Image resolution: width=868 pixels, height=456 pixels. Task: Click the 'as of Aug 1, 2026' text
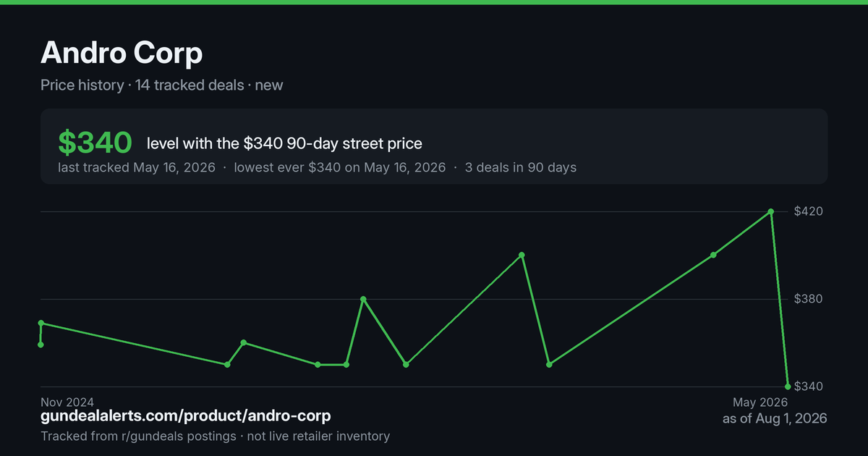(775, 418)
